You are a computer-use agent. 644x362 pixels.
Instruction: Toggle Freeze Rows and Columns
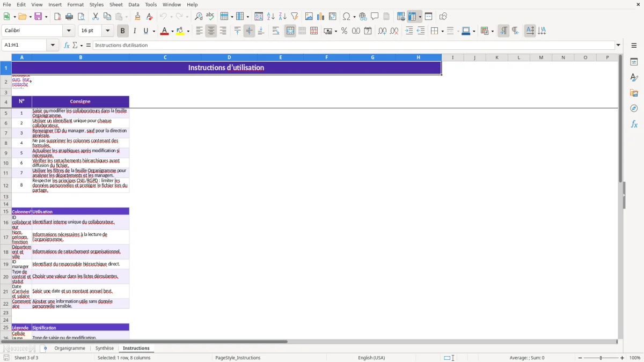coord(412,17)
